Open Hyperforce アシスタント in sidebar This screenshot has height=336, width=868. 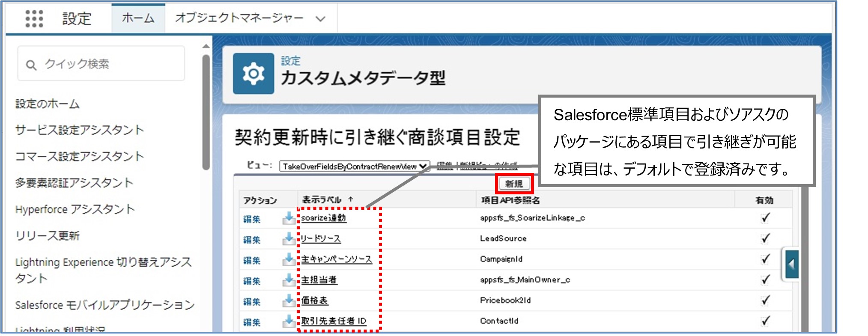pyautogui.click(x=75, y=209)
